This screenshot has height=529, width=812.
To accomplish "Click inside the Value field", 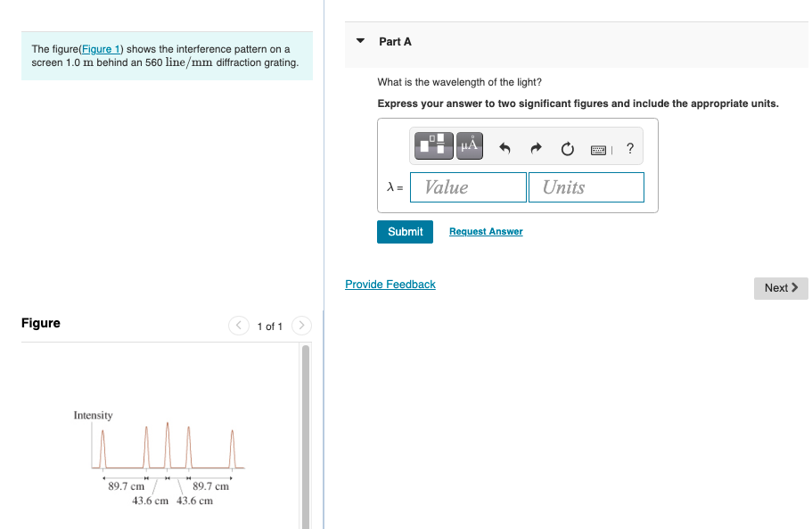I will pos(467,186).
